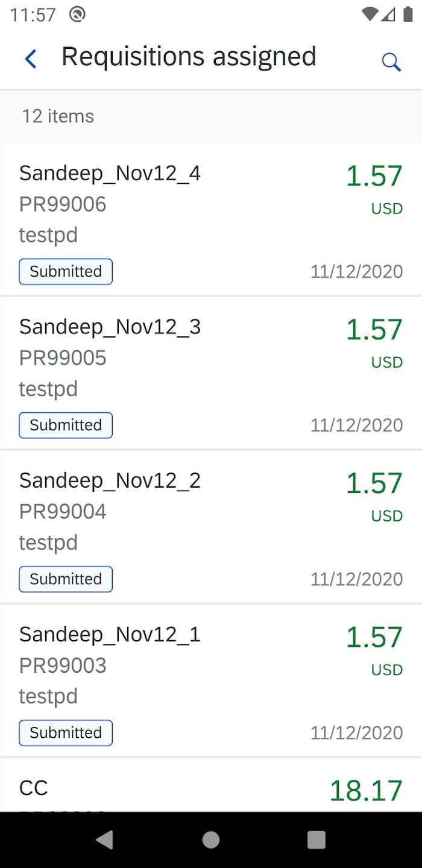Viewport: 422px width, 868px height.
Task: Select the PR99005 requisition ID
Action: coord(63,358)
